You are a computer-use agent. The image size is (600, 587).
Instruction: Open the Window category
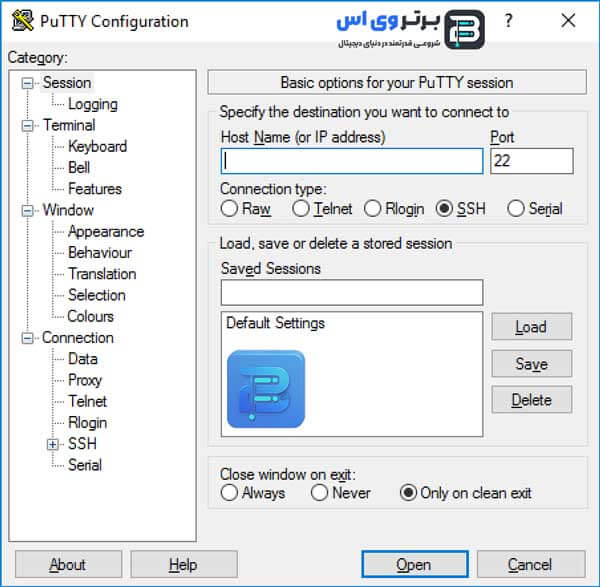coord(68,210)
